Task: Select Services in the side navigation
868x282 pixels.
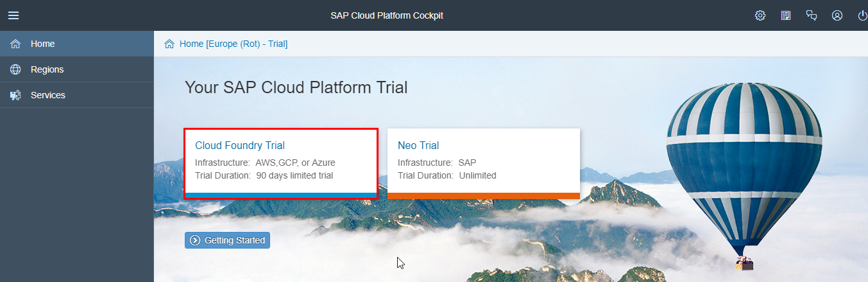Action: tap(77, 95)
